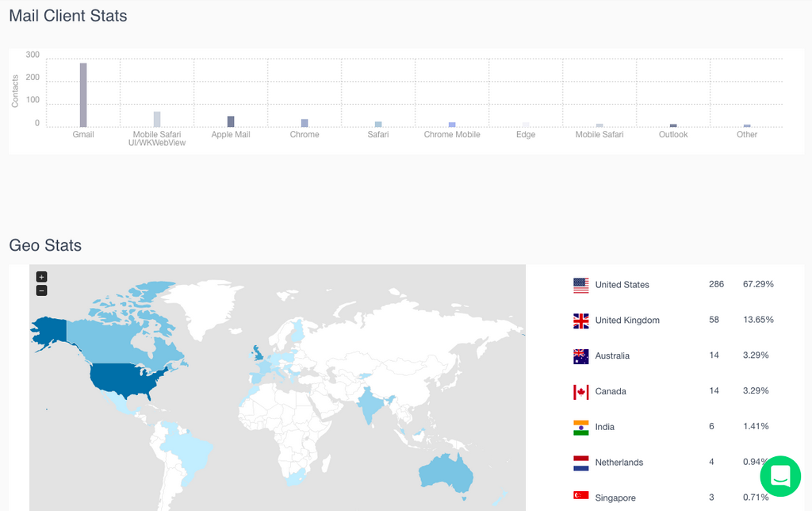Click the Singapore flag icon

coord(581,496)
